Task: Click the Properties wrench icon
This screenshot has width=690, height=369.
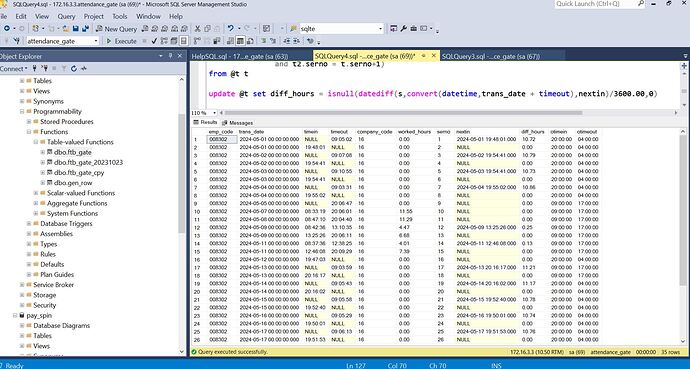Action: coord(404,29)
